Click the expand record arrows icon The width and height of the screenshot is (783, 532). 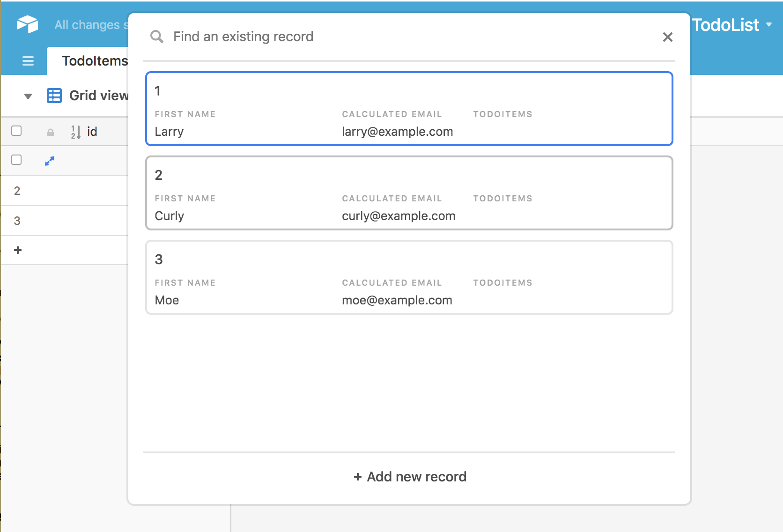[x=50, y=161]
